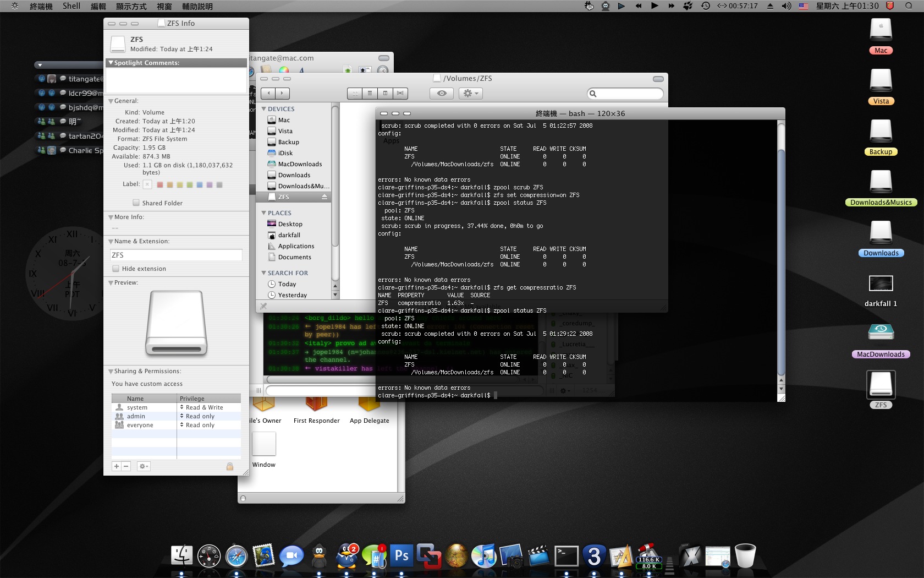Open the Mail stamp icon in dock
Image resolution: width=924 pixels, height=578 pixels.
click(264, 555)
